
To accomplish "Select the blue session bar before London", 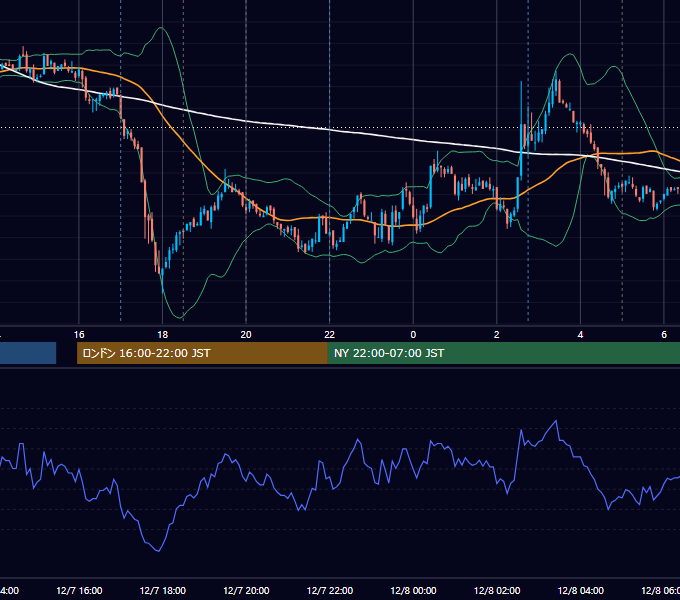I will [x=28, y=353].
